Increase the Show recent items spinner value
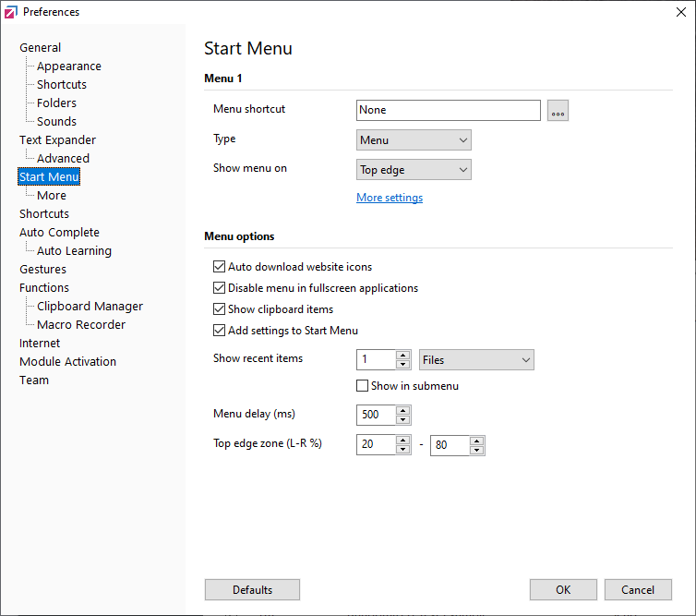The width and height of the screenshot is (696, 616). (402, 356)
